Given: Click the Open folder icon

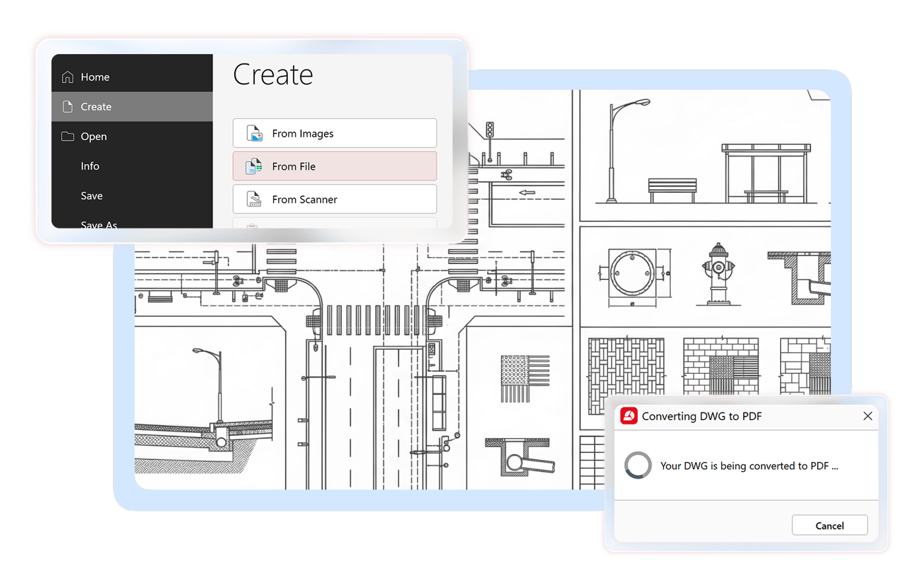Looking at the screenshot, I should 67,137.
